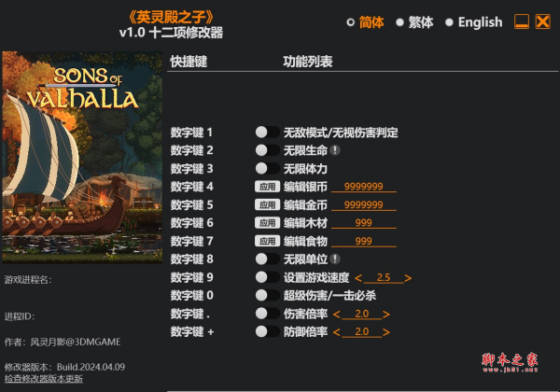Close the trainer with the orange X
This screenshot has height=392, width=560.
543,21
